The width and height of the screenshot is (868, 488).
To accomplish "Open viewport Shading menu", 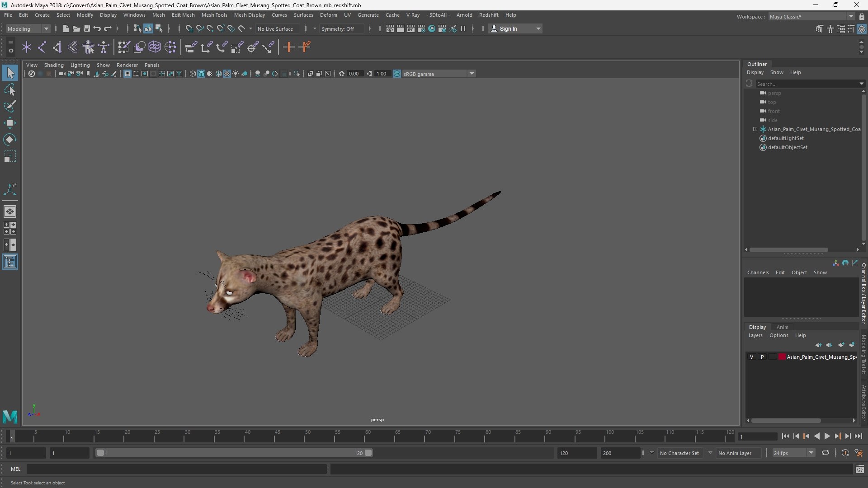I will click(54, 65).
